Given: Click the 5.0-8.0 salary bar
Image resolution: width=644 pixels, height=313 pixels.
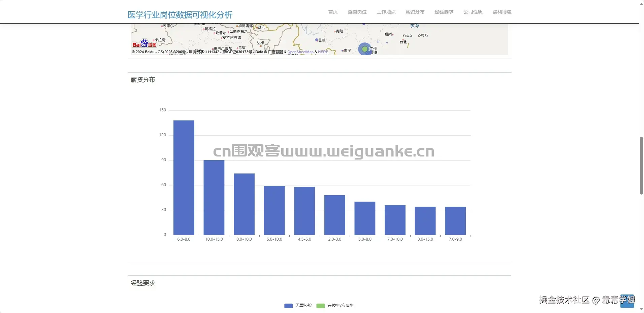Looking at the screenshot, I should tap(365, 218).
